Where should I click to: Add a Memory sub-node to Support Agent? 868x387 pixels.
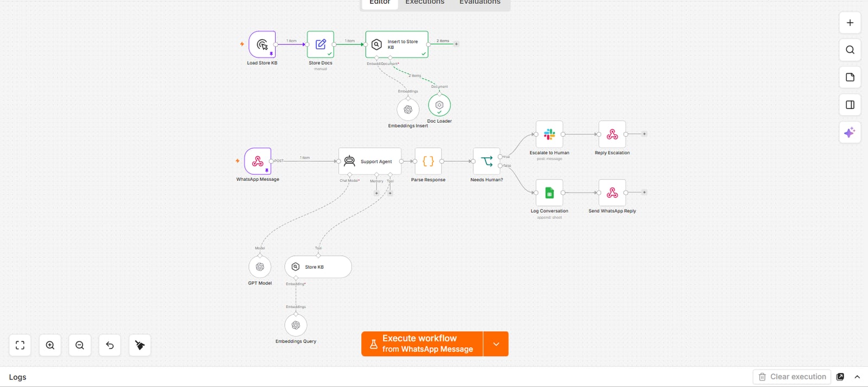(x=376, y=193)
